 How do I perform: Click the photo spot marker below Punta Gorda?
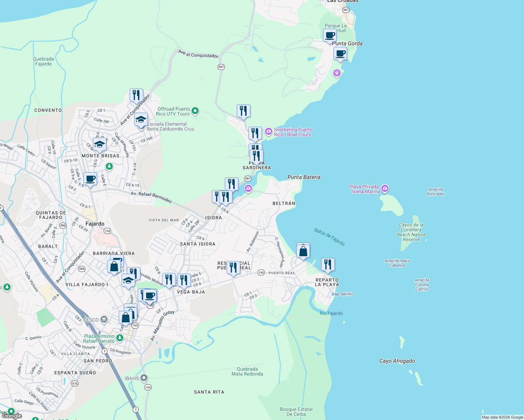337,73
